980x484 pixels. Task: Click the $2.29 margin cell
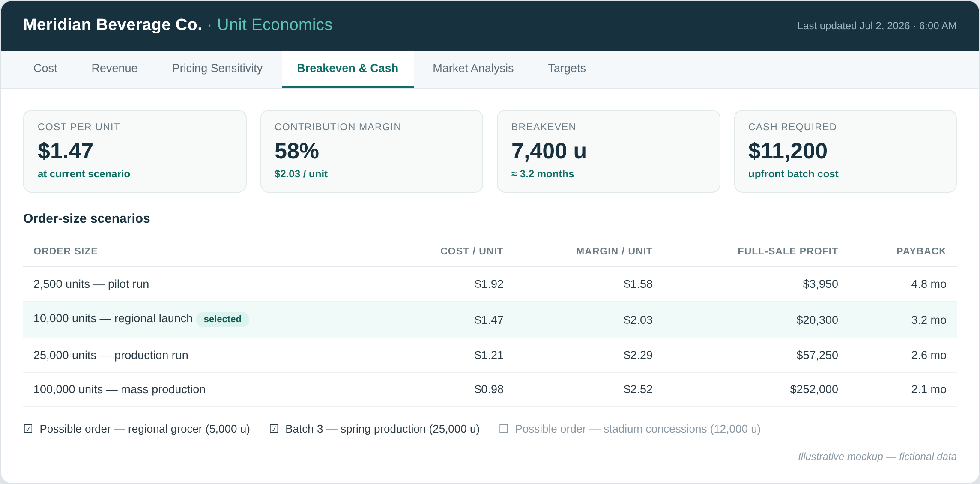[638, 355]
